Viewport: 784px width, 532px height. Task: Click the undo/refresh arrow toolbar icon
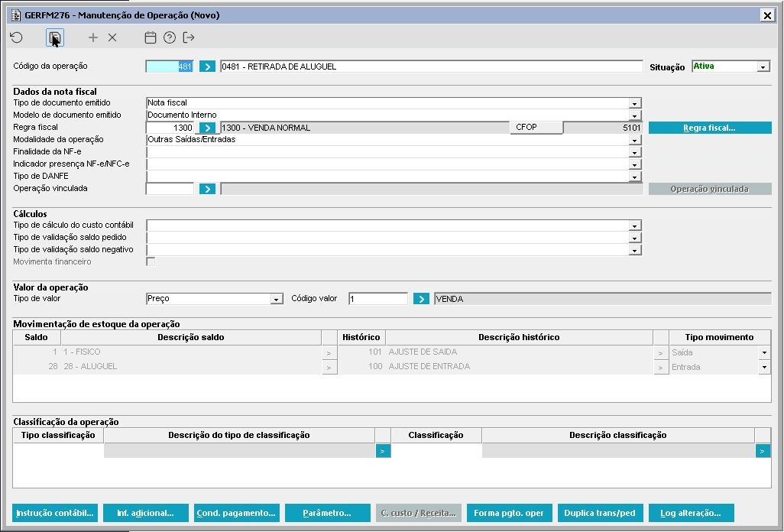point(17,37)
